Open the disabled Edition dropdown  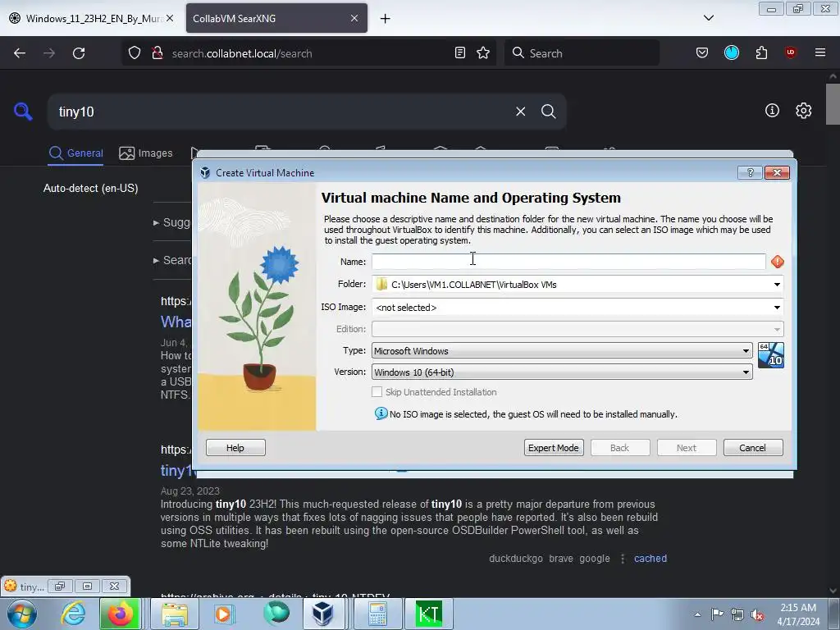[x=577, y=329]
